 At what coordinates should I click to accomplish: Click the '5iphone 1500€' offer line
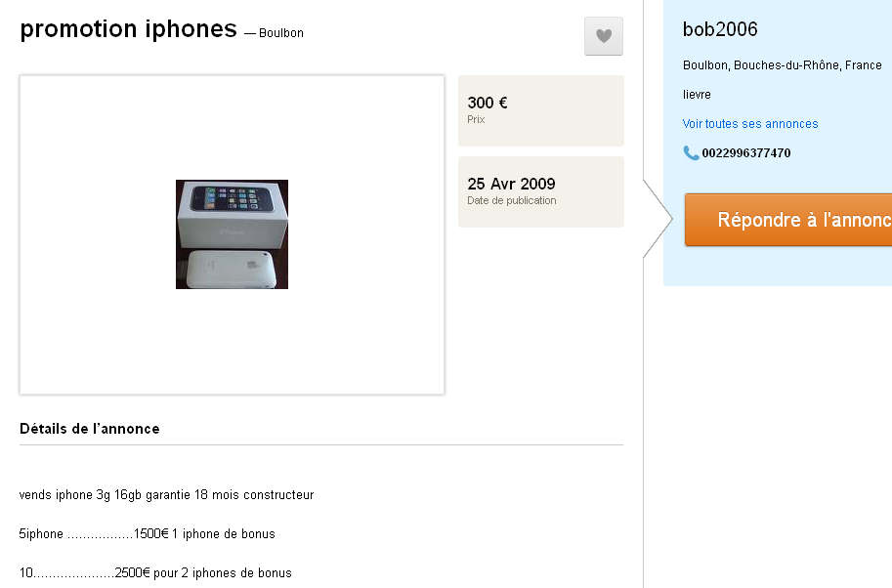(x=147, y=534)
